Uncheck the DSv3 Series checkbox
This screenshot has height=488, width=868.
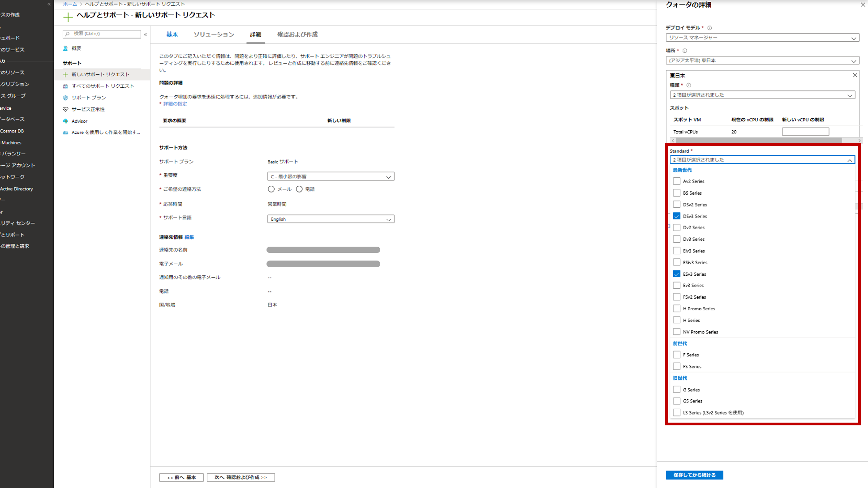pyautogui.click(x=676, y=216)
